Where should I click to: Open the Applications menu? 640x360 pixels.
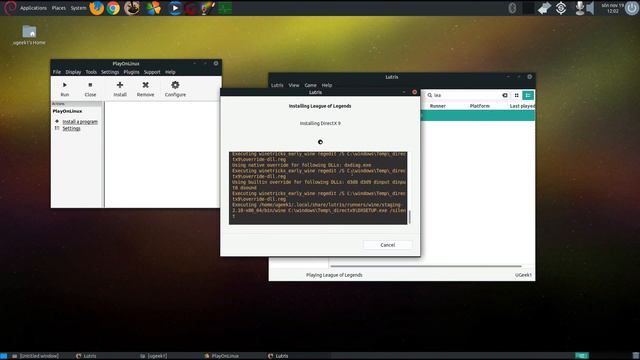pos(33,8)
